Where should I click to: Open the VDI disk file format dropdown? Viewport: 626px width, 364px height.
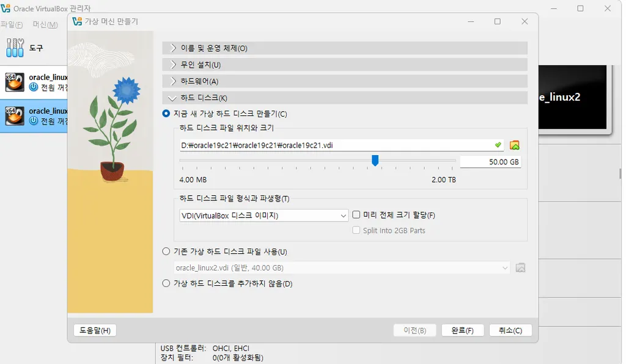coord(263,216)
